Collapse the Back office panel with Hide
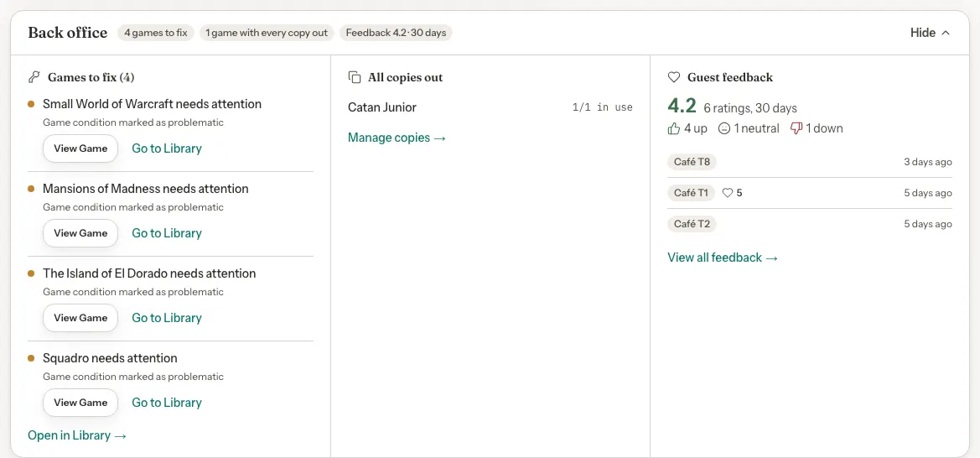This screenshot has height=458, width=980. [x=930, y=33]
